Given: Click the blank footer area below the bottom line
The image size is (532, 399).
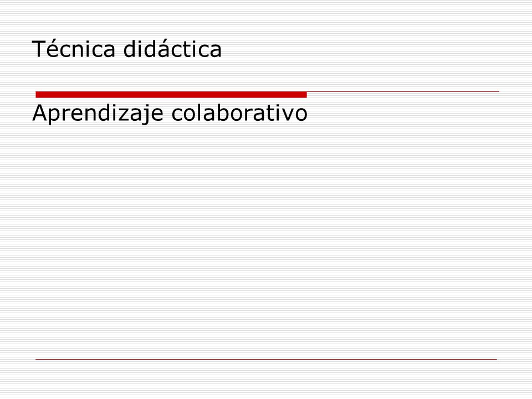Looking at the screenshot, I should click(266, 379).
